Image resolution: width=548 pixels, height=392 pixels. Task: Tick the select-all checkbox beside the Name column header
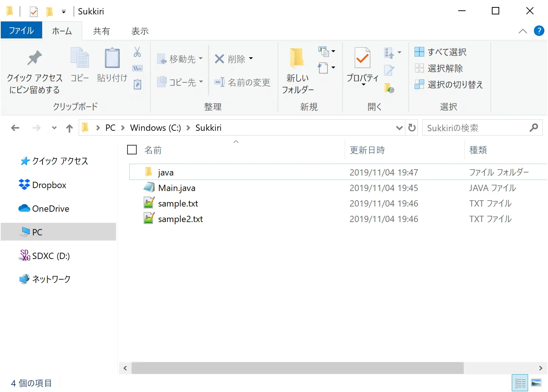pos(132,150)
